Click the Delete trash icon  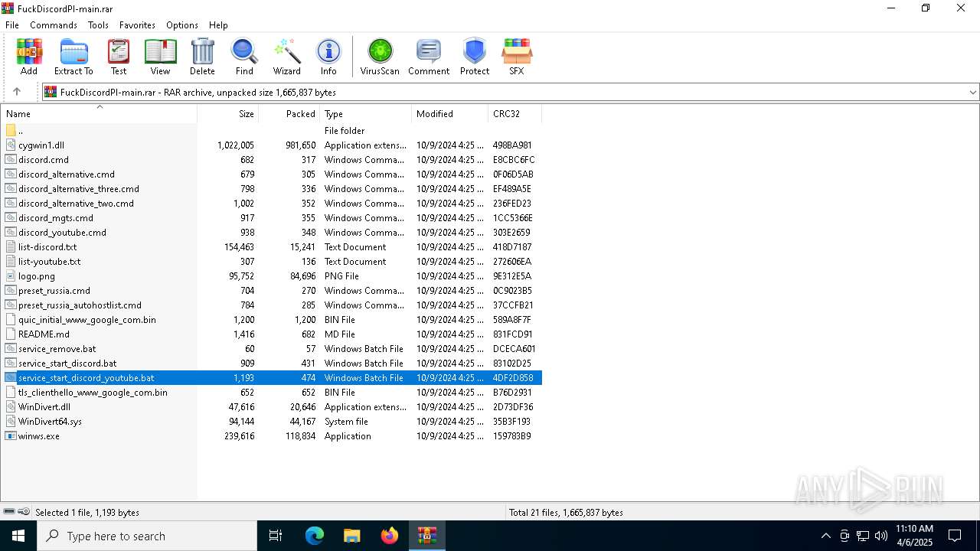202,57
